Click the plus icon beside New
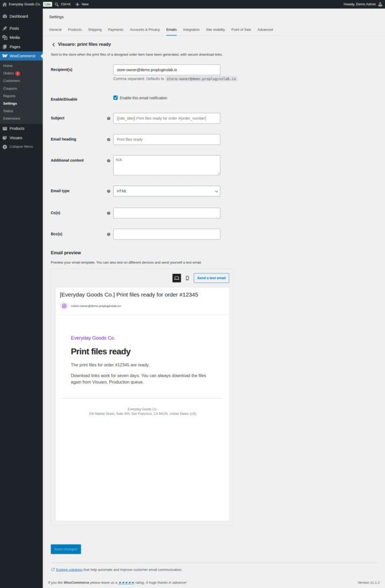This screenshot has height=588, width=385. (x=77, y=4)
